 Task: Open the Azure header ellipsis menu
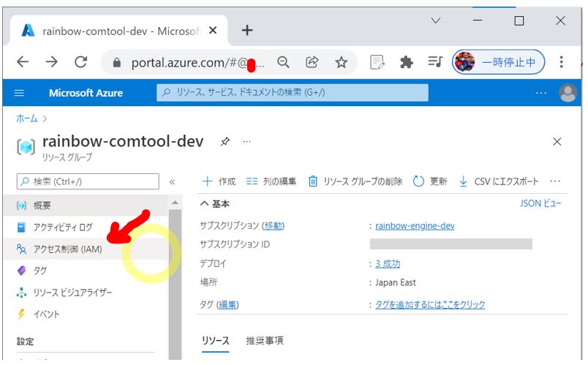(541, 93)
